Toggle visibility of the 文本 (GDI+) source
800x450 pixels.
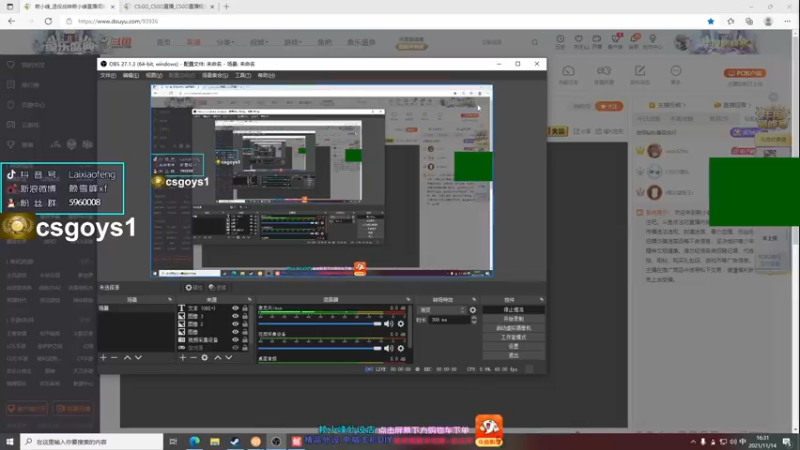[235, 308]
